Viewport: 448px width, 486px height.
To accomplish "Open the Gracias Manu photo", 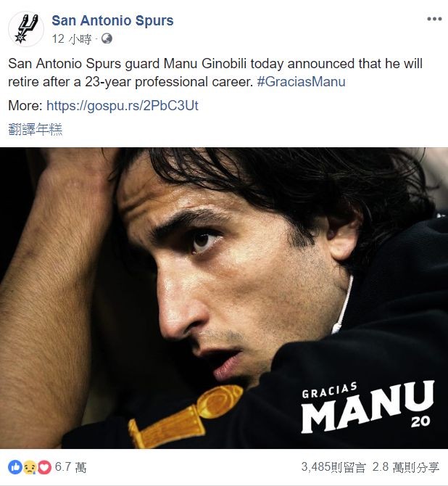I will [224, 298].
